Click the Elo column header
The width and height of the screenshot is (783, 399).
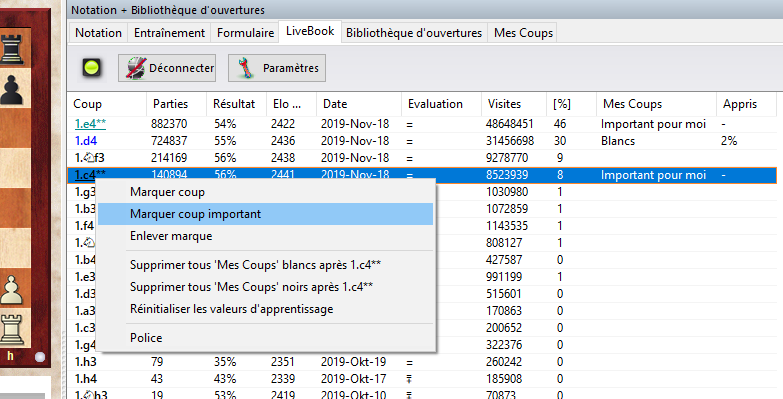pyautogui.click(x=291, y=104)
